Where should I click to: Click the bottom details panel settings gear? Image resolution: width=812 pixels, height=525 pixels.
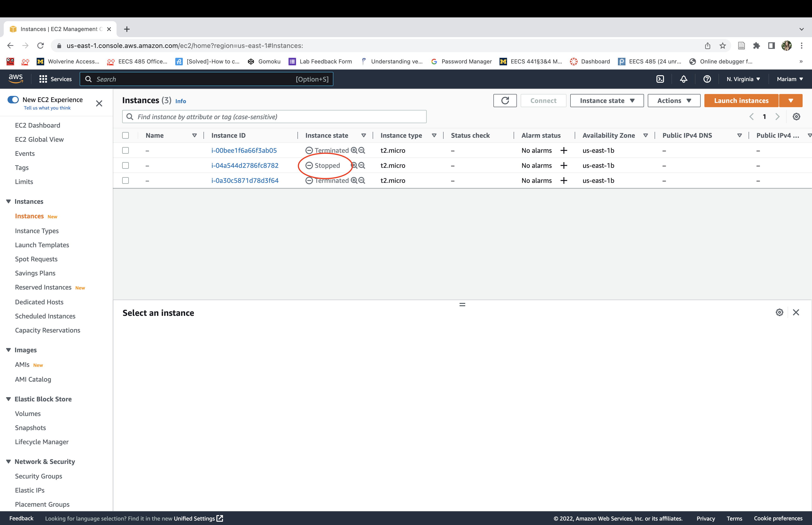(x=779, y=313)
